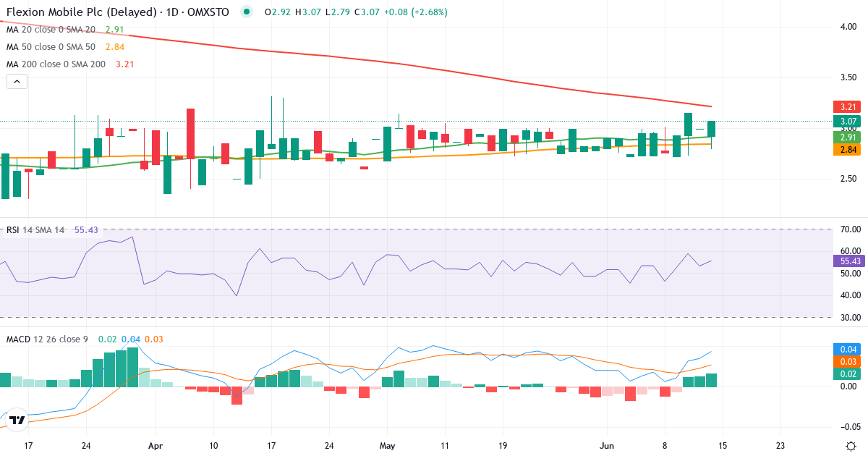The image size is (868, 456).
Task: Click the 3.21 red price label
Action: tap(848, 106)
